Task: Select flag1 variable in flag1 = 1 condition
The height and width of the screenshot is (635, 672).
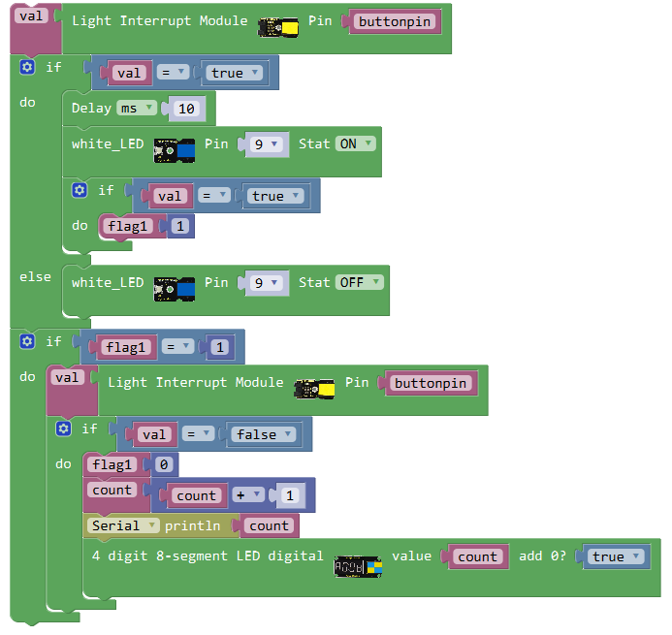Action: click(126, 347)
